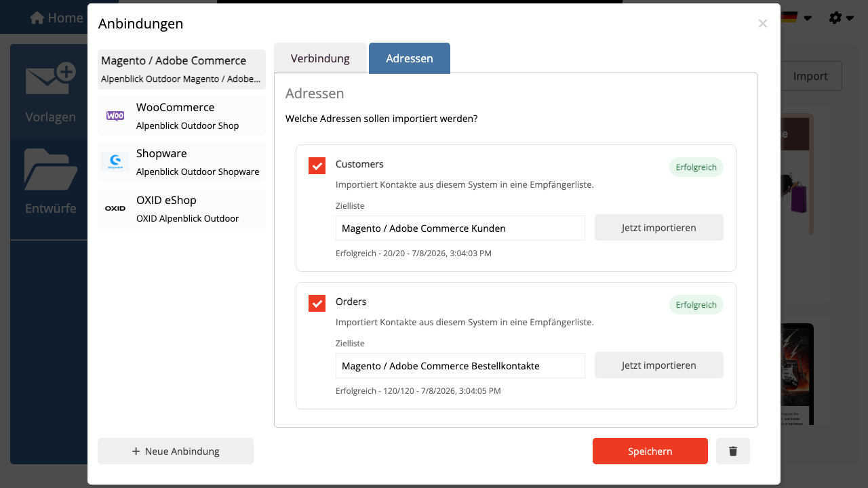
Task: Switch to the Verbindung tab
Action: [x=320, y=58]
